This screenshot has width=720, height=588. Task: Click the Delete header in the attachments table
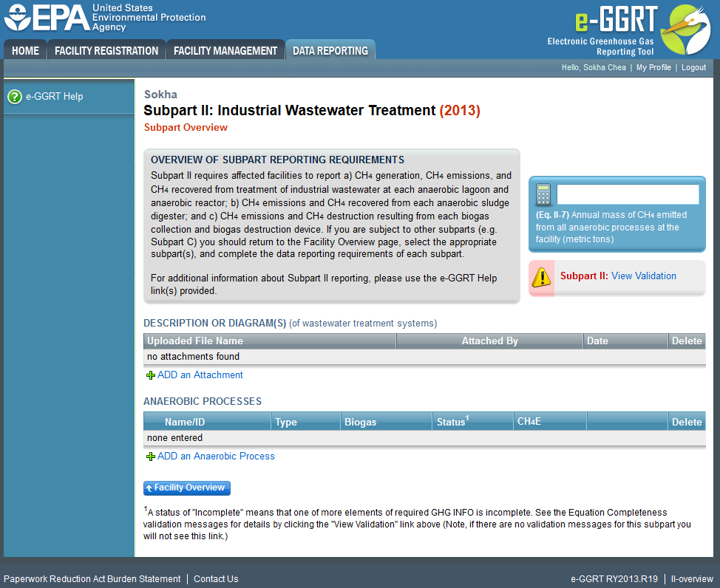coord(687,341)
